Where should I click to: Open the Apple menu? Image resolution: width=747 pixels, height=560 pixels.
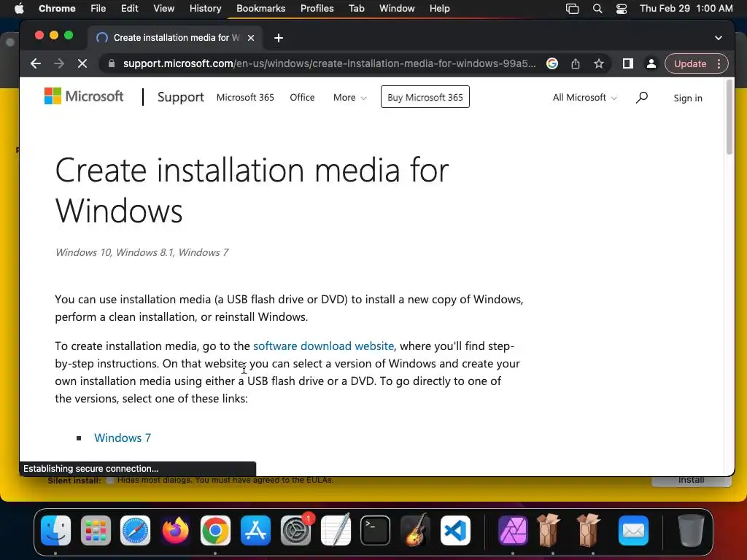19,9
